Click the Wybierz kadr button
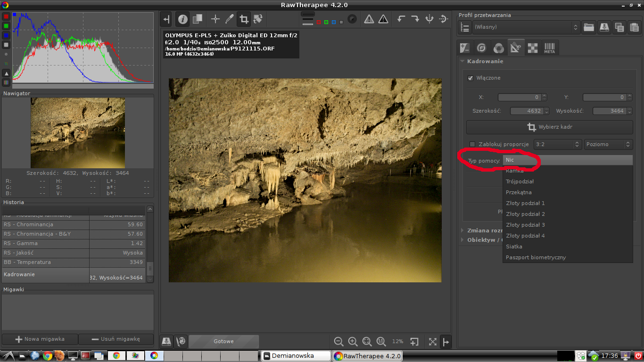Viewport: 644px width, 362px height. (549, 127)
